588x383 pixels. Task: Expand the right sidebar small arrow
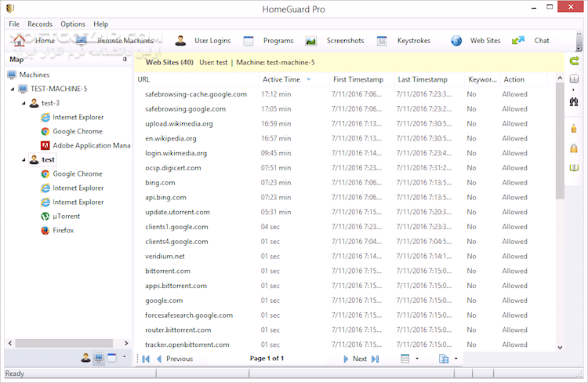[x=573, y=89]
